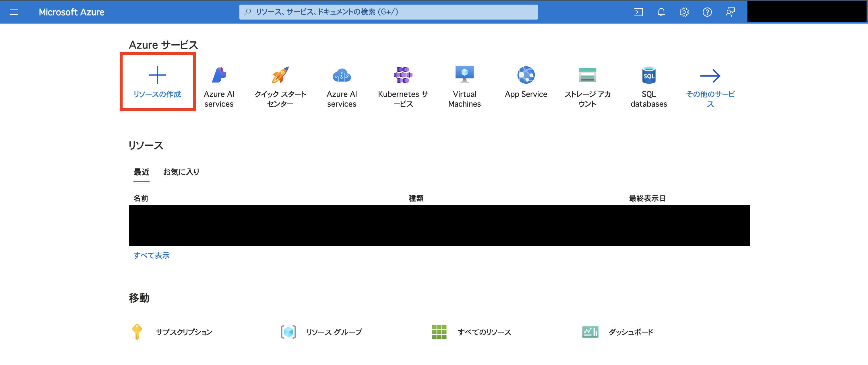Image resolution: width=868 pixels, height=365 pixels.
Task: Open the Kubernetes サービス icon
Action: (x=403, y=75)
